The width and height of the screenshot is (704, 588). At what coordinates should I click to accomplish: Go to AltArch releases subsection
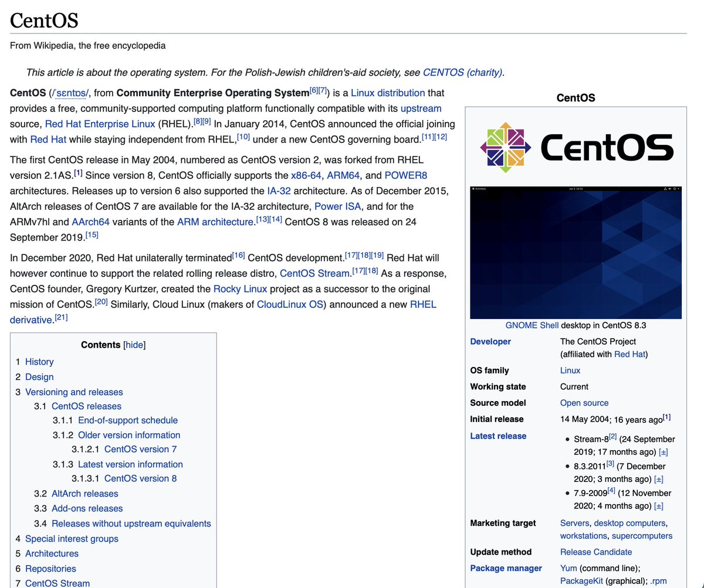tap(85, 494)
